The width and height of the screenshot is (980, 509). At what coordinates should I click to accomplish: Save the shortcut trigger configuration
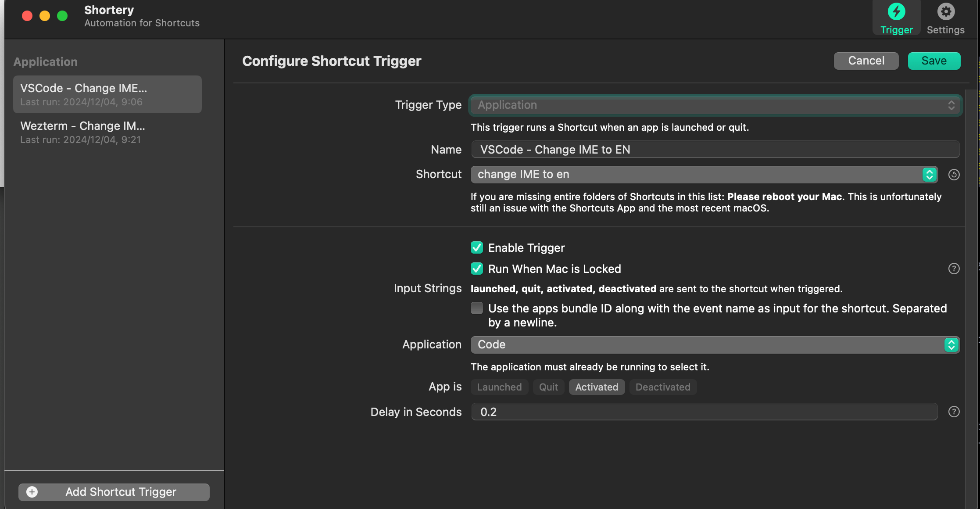coord(934,61)
